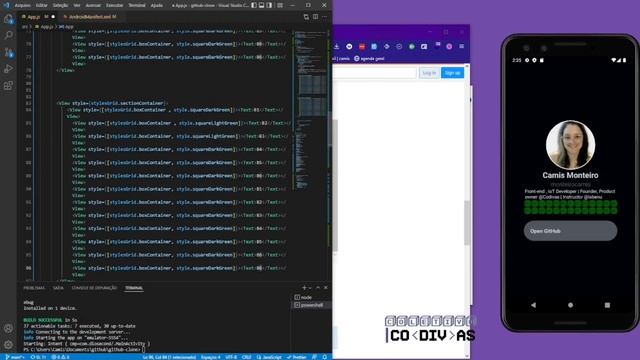The image size is (640, 360).
Task: Open the agenda geral bookmark in browser
Action: (x=369, y=58)
